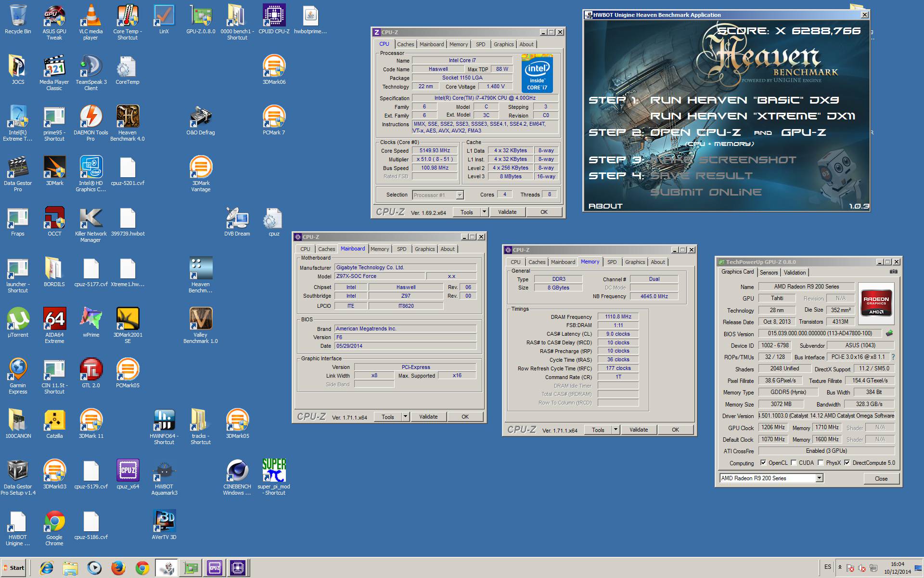
Task: Launch super_pi_mod shortcut icon
Action: tap(274, 477)
